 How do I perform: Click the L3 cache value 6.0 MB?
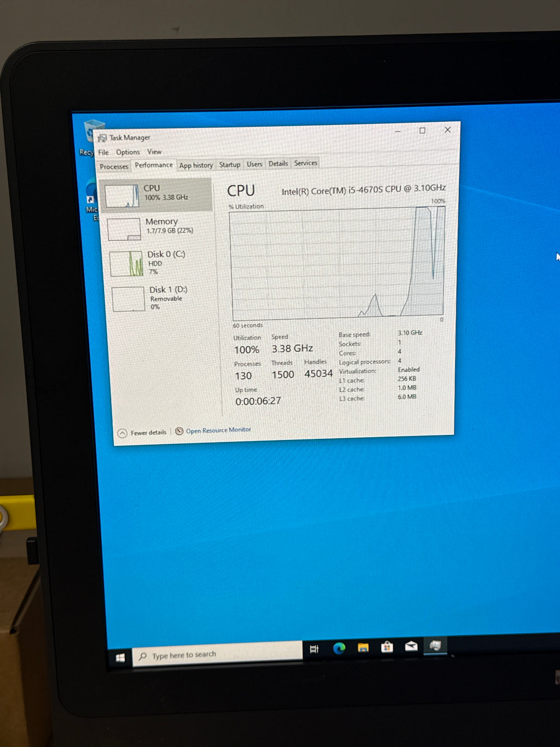[x=407, y=397]
